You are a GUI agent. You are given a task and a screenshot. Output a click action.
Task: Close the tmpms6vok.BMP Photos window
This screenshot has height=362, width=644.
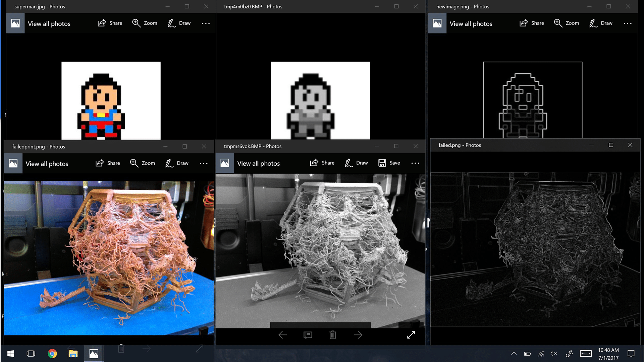click(x=416, y=146)
